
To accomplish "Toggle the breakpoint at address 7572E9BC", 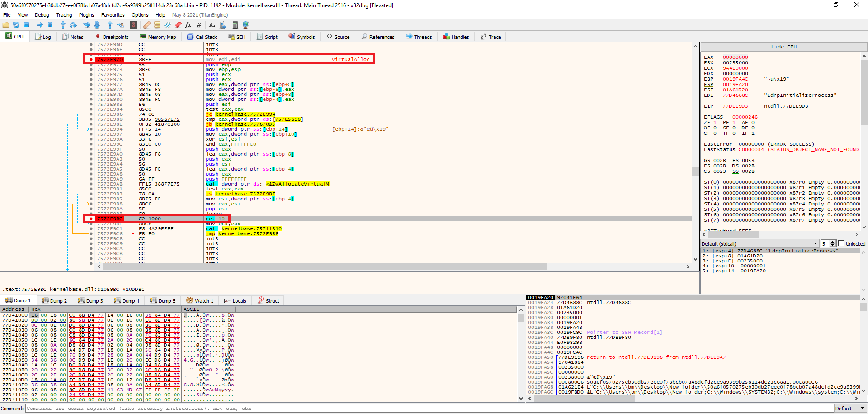I will pos(91,219).
